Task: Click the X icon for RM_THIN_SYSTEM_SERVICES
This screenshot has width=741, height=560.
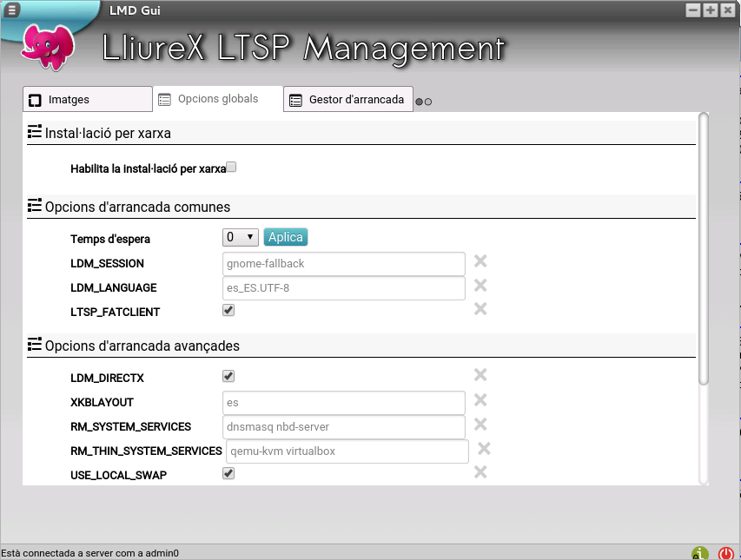Action: 485,449
